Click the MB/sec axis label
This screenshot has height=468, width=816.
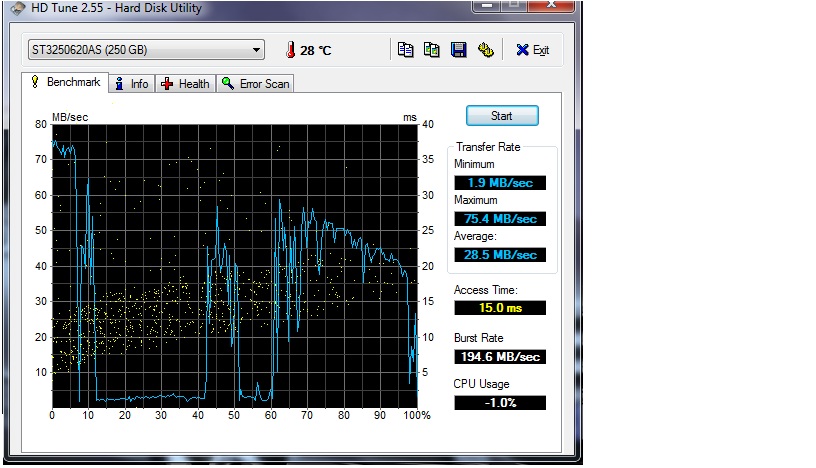(x=70, y=117)
